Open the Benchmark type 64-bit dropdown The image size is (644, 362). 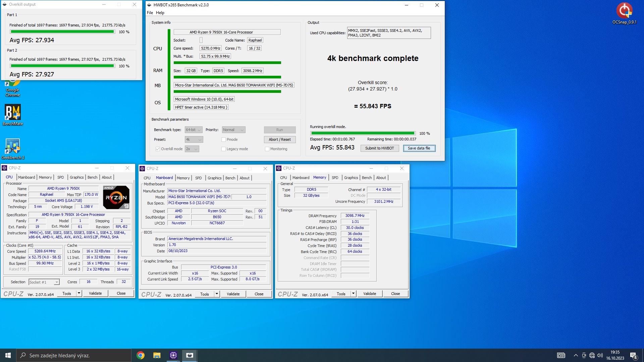194,130
